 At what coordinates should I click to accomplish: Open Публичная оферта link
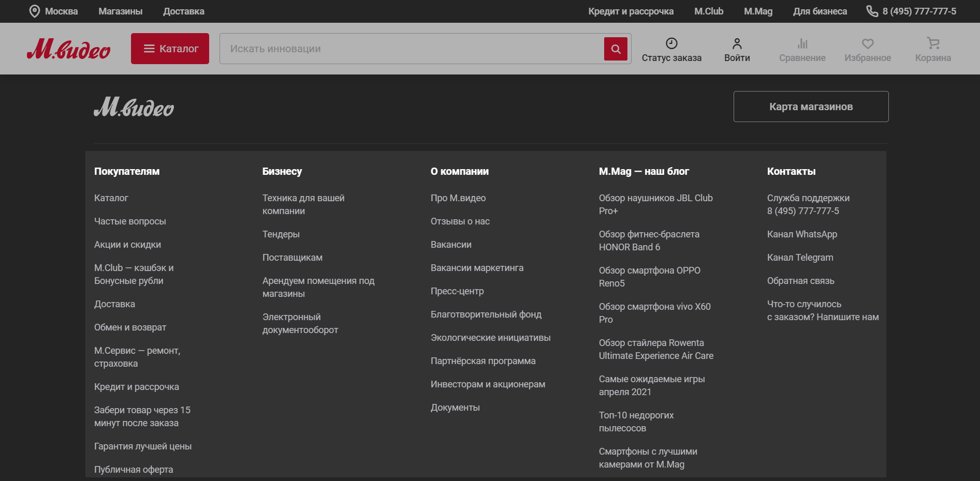(x=134, y=470)
